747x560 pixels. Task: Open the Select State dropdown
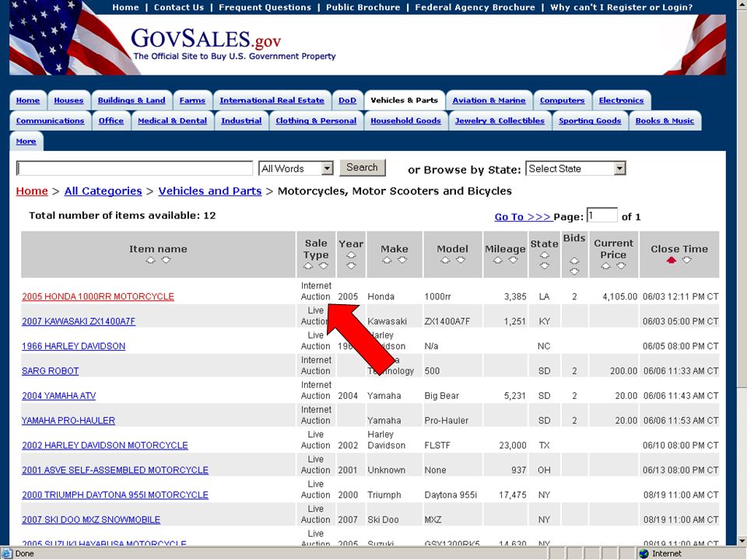pyautogui.click(x=576, y=168)
